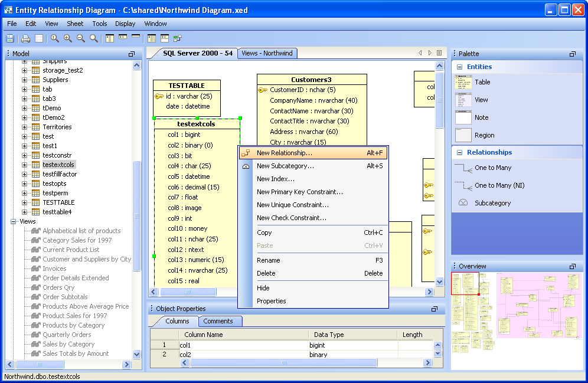This screenshot has width=588, height=383.
Task: Pick the Region entity from the Palette
Action: point(484,135)
